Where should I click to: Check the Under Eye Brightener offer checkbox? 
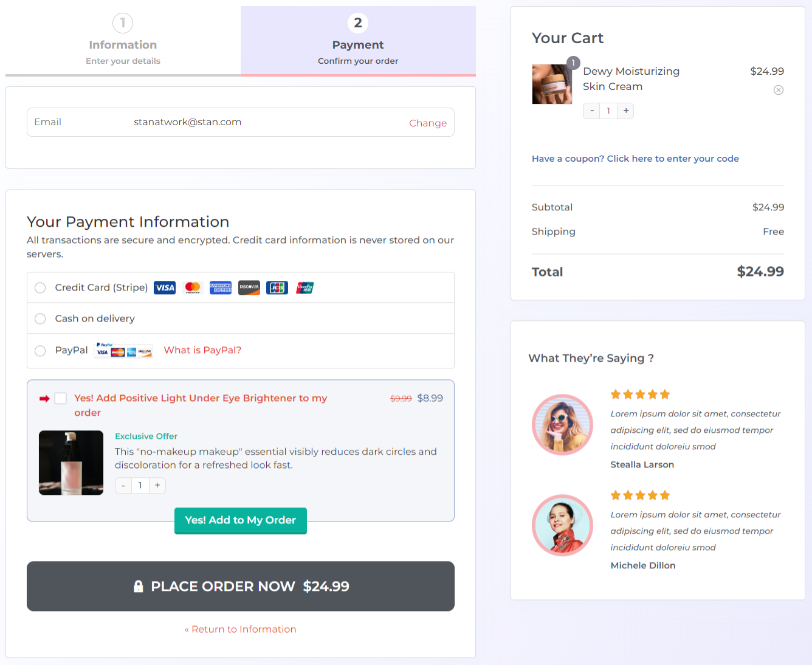[x=61, y=398]
